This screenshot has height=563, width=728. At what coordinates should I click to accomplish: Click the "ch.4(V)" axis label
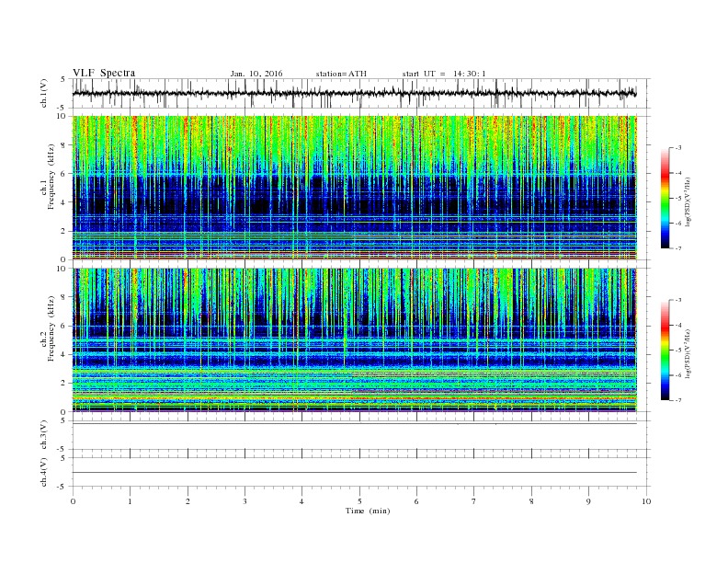[x=44, y=472]
